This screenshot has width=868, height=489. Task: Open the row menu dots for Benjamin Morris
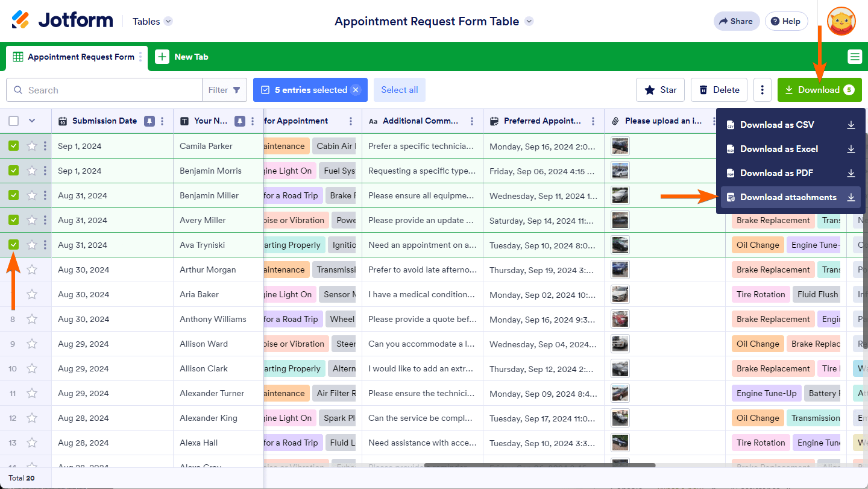click(45, 171)
